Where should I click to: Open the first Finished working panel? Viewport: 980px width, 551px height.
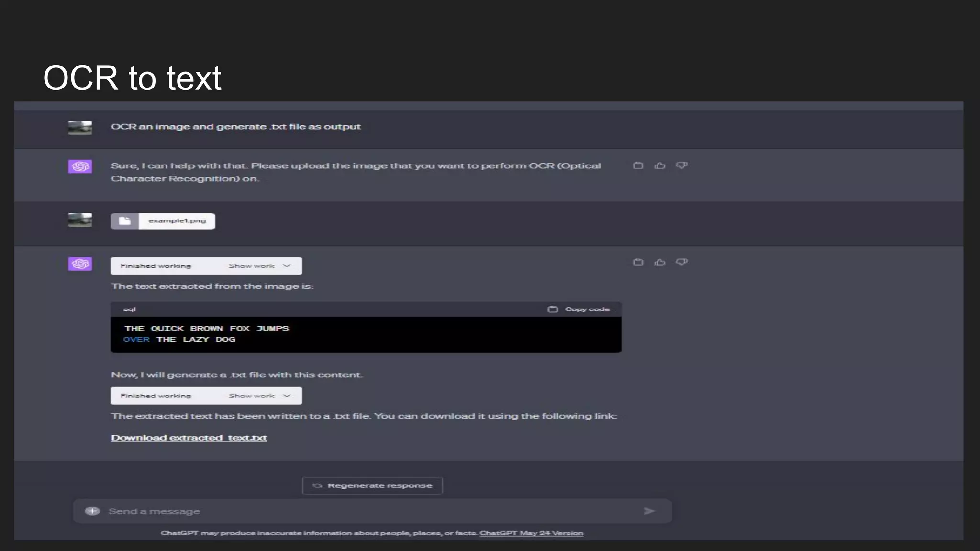[156, 266]
